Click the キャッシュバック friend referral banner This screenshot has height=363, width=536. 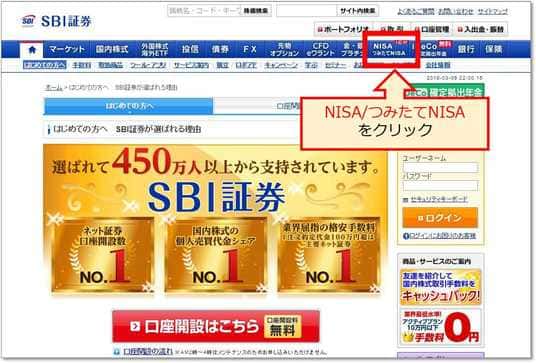click(x=440, y=287)
